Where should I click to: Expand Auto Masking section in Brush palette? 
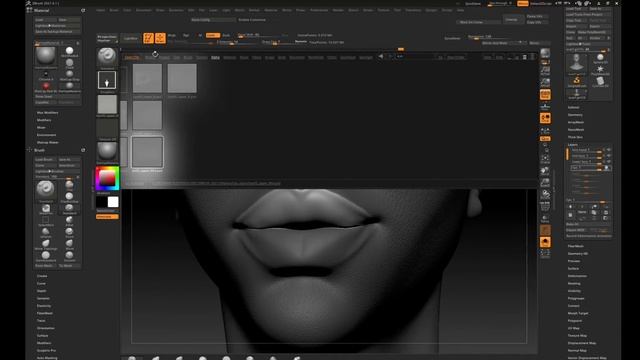(x=47, y=358)
